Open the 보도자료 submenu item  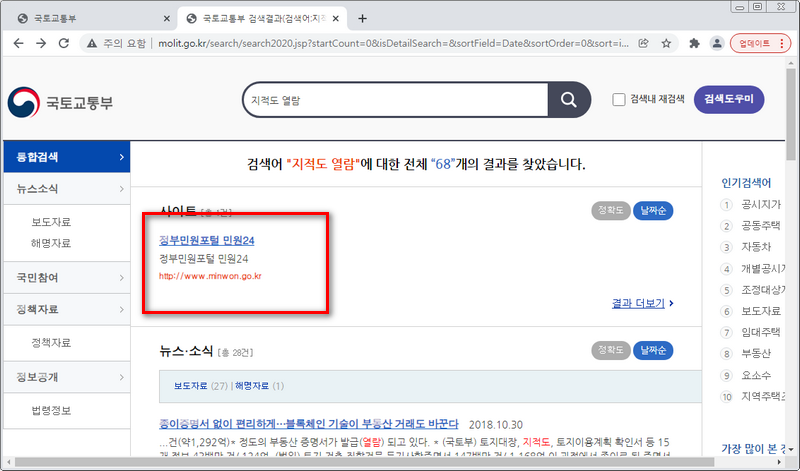point(51,222)
